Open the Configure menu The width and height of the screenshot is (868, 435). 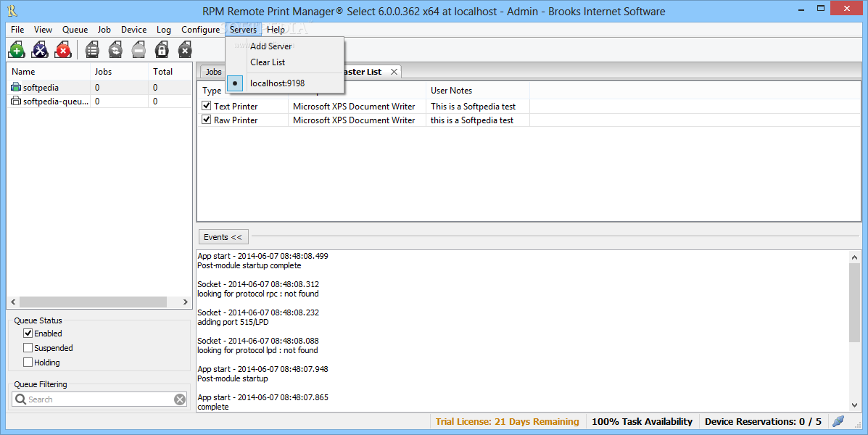tap(200, 29)
